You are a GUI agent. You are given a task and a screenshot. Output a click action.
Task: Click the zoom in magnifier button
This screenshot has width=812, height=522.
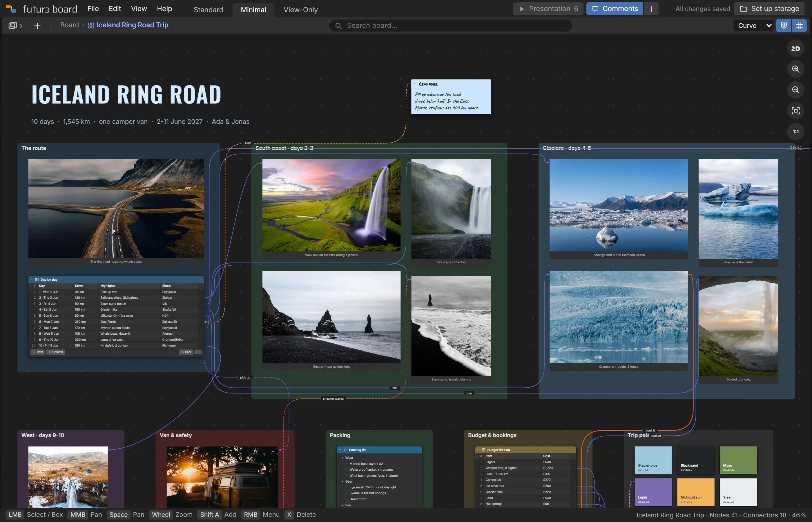coord(795,69)
